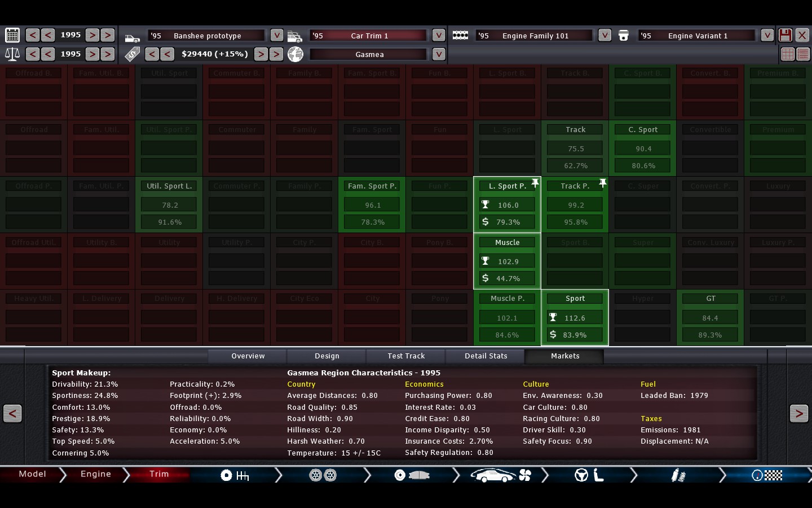Switch to the Test Track tab
This screenshot has height=508, width=812.
click(x=406, y=356)
